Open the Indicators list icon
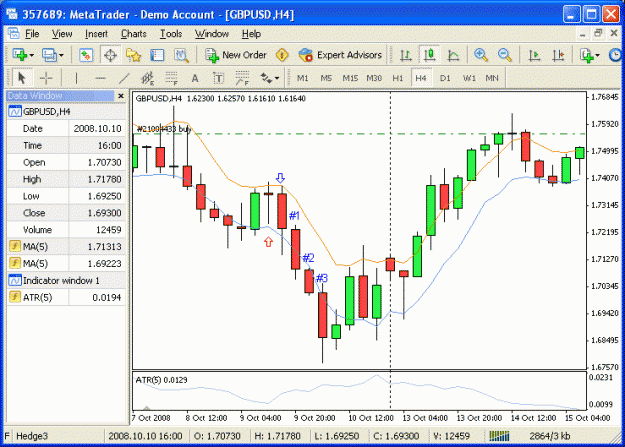The height and width of the screenshot is (447, 625). pyautogui.click(x=586, y=55)
